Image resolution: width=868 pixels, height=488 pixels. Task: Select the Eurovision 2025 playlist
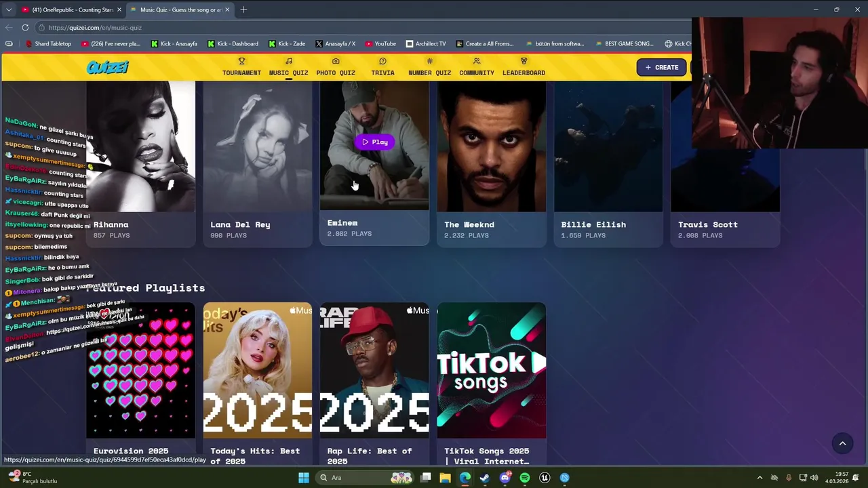coord(140,383)
